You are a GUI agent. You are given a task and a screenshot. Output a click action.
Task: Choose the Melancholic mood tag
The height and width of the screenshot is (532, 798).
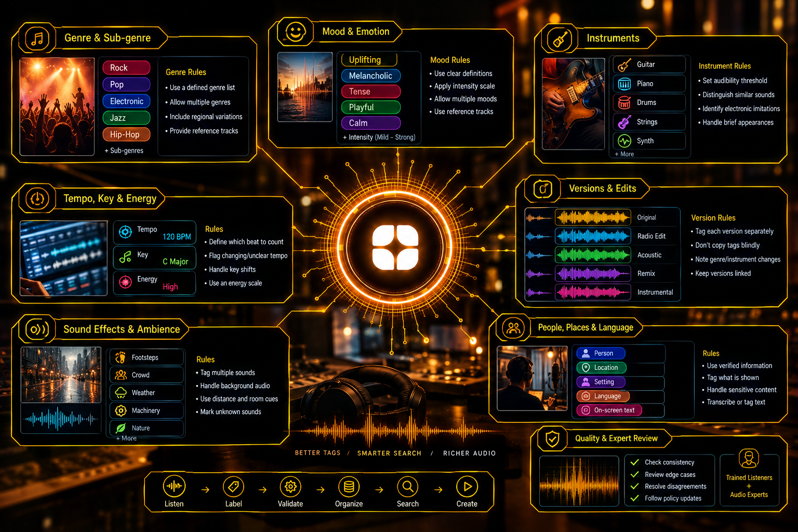coord(371,76)
